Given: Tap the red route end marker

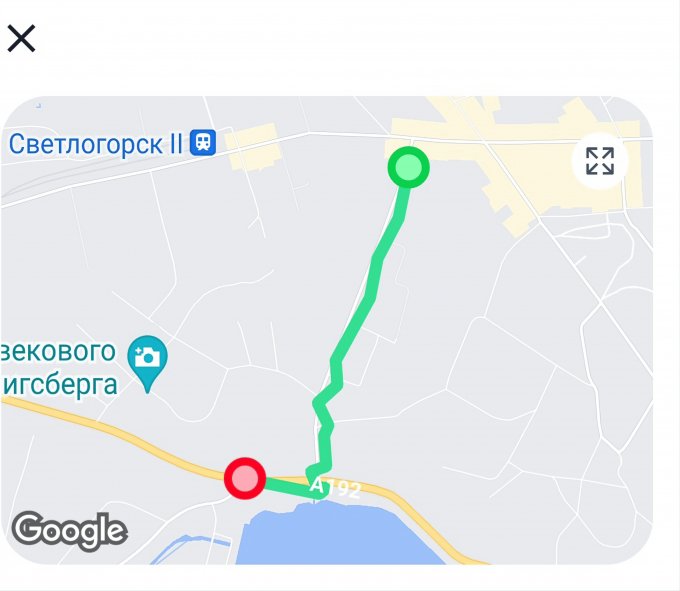Looking at the screenshot, I should (245, 478).
